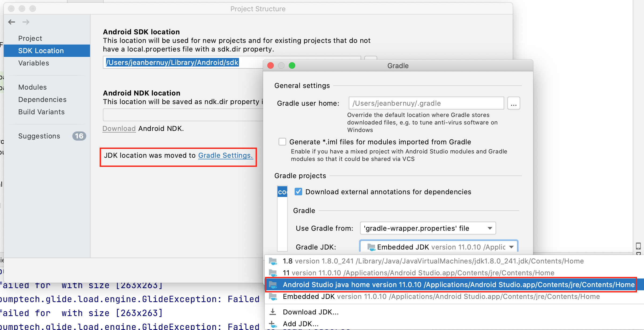Enable Generate *.iml files checkbox
This screenshot has height=330, width=644.
[x=282, y=142]
